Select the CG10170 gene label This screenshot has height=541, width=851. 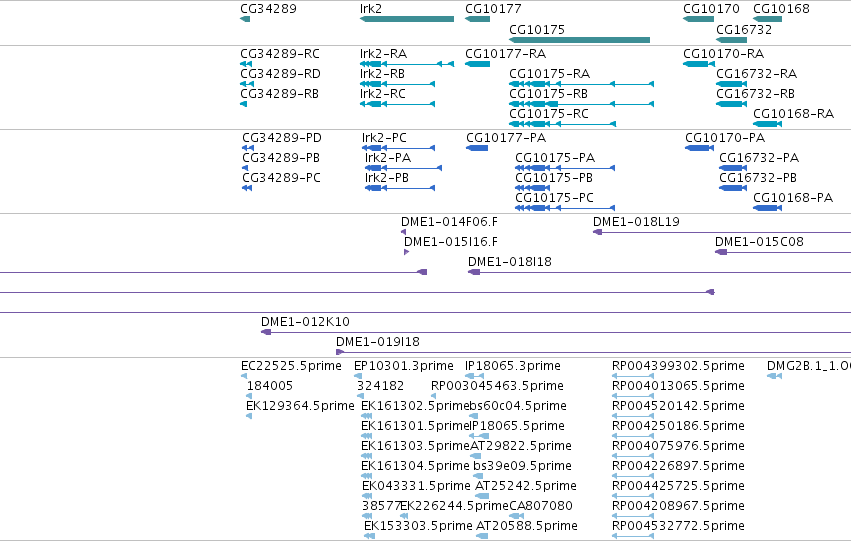[x=711, y=9]
